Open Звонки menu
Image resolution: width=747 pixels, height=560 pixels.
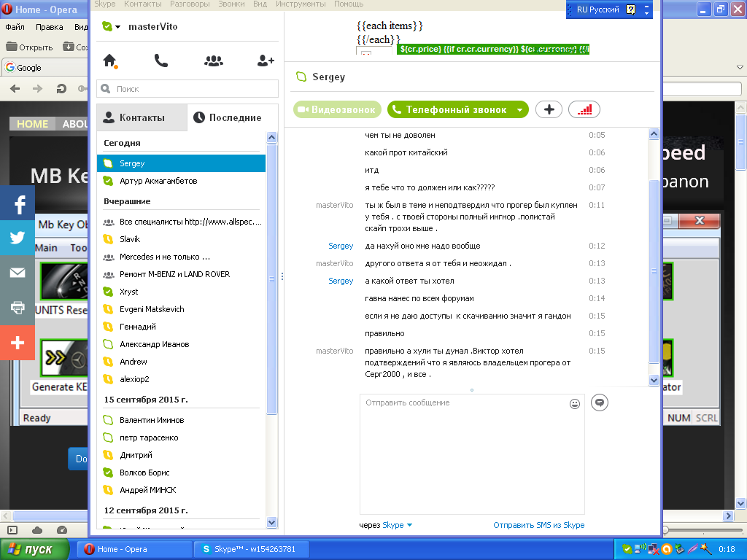tap(231, 4)
